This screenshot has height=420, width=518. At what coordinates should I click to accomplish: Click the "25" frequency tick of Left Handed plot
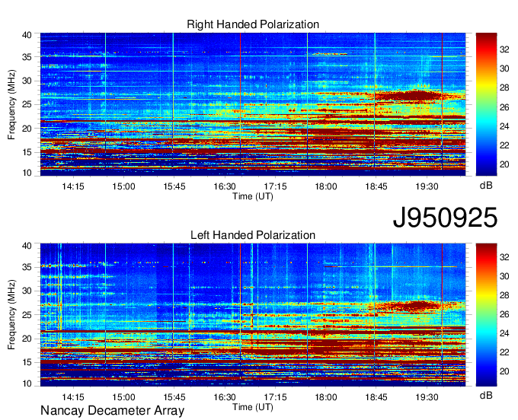point(27,315)
